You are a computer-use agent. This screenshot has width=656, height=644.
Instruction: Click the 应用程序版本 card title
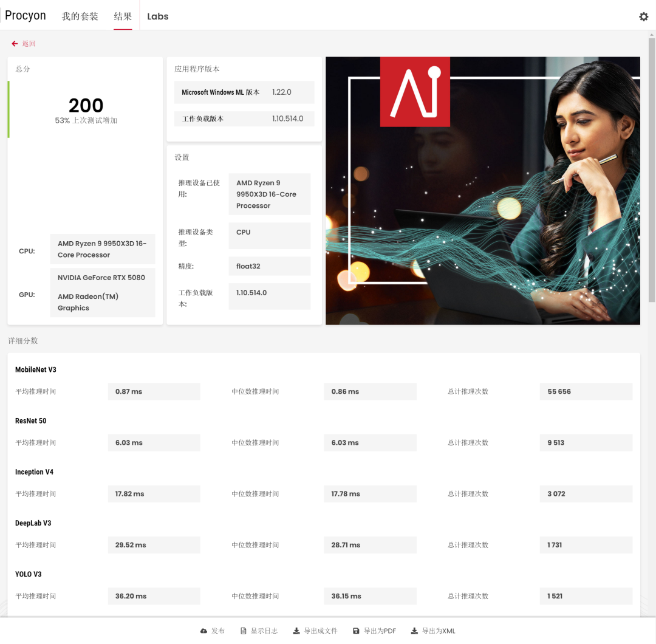point(197,69)
